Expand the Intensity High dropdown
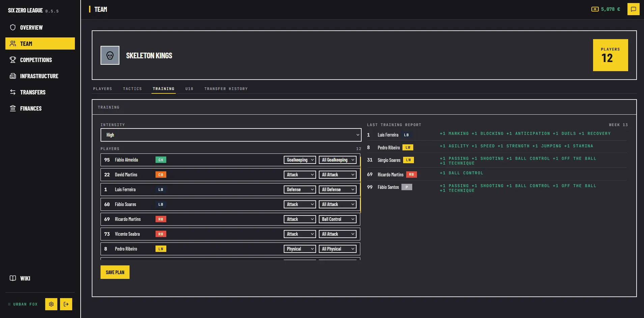Viewport: 644px width, 318px height. point(231,135)
